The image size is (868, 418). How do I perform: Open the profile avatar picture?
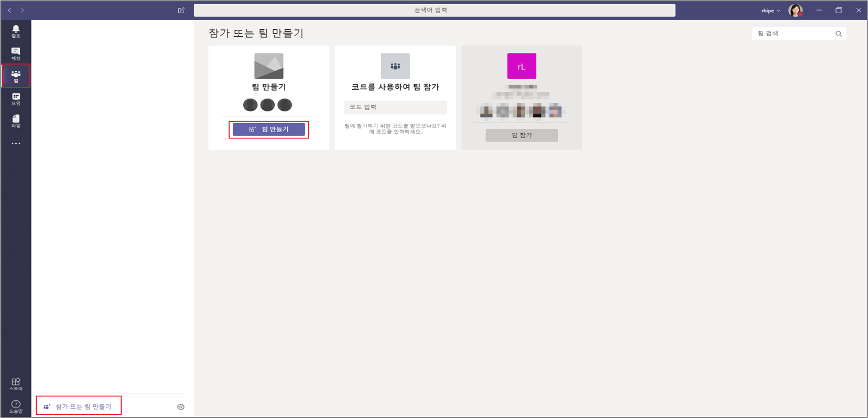(796, 10)
